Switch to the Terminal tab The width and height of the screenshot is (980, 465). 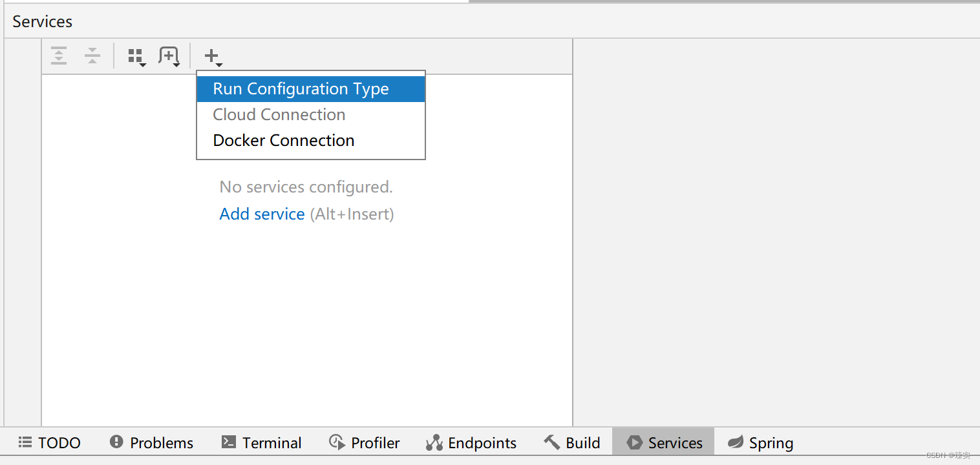tap(261, 442)
